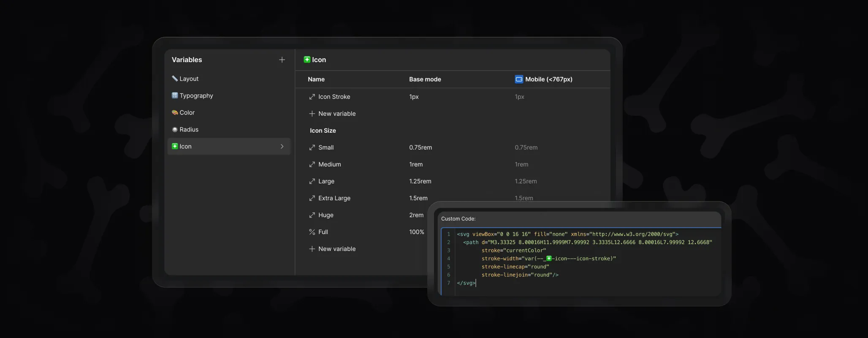Select the Full variable name
The height and width of the screenshot is (338, 868).
323,232
